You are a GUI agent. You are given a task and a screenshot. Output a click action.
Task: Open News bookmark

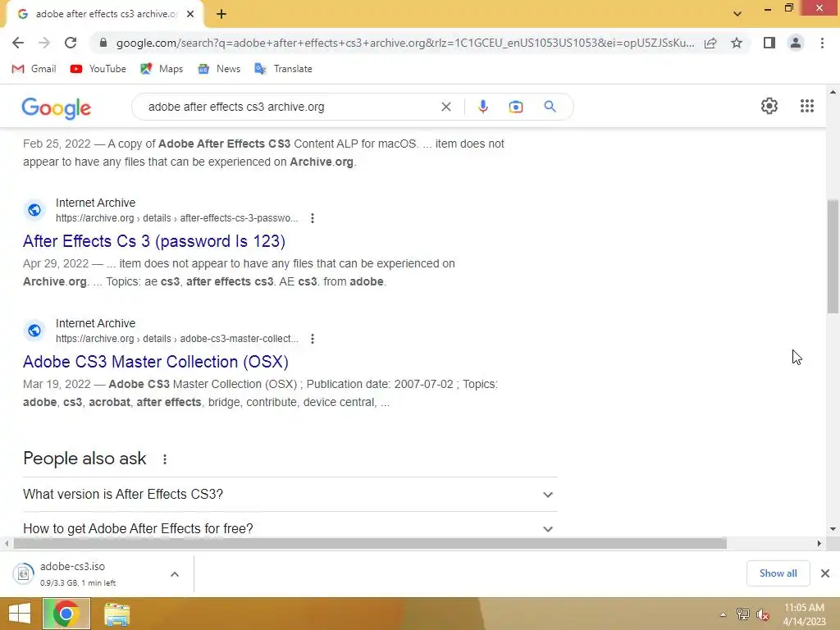(x=219, y=69)
